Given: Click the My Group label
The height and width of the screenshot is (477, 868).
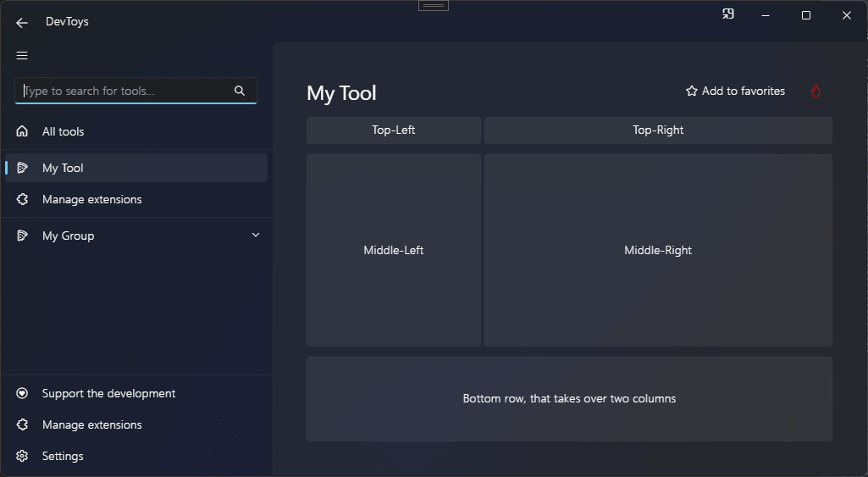Looking at the screenshot, I should 68,236.
